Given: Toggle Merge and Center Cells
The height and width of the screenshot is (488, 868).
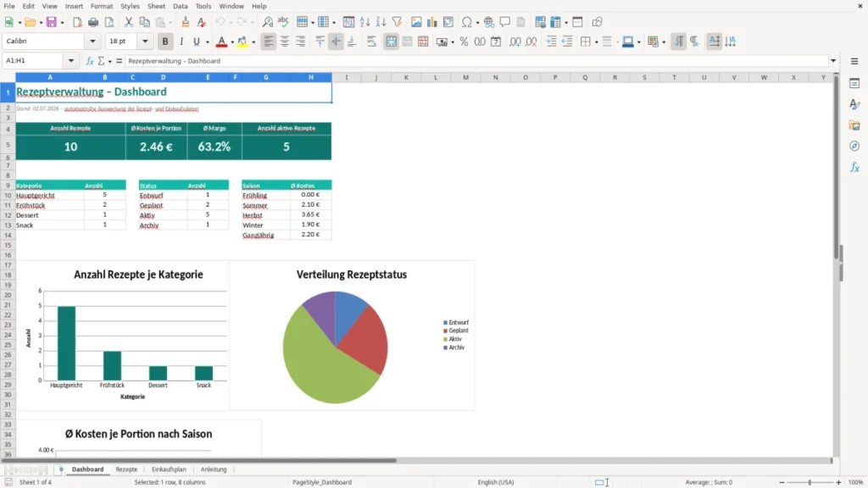Looking at the screenshot, I should 391,42.
